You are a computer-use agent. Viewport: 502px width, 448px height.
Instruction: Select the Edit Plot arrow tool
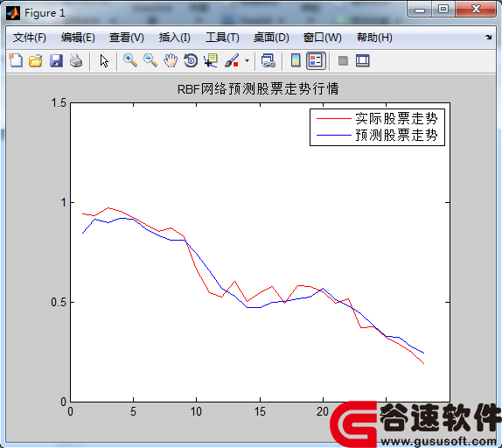tap(104, 60)
